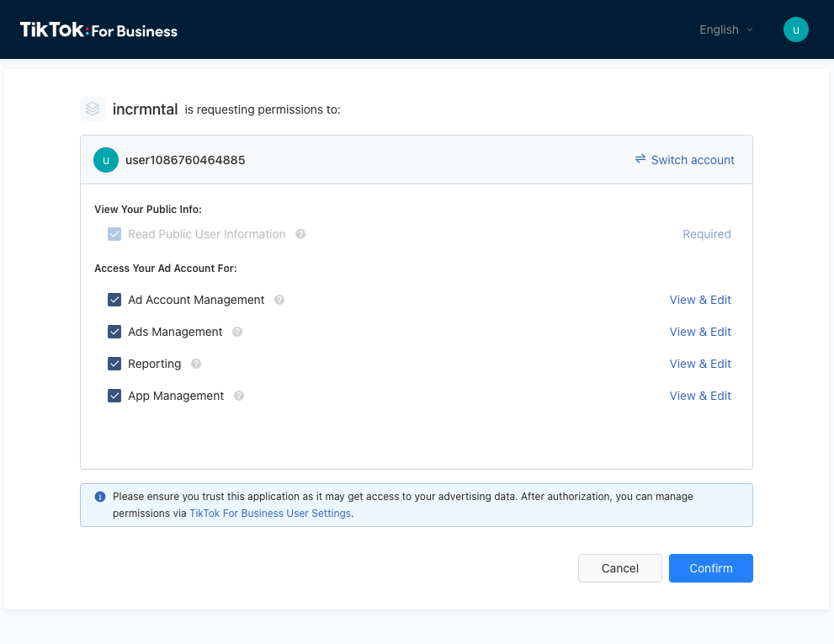This screenshot has height=644, width=834.
Task: Click help icon next to Ad Account Management
Action: click(x=279, y=301)
